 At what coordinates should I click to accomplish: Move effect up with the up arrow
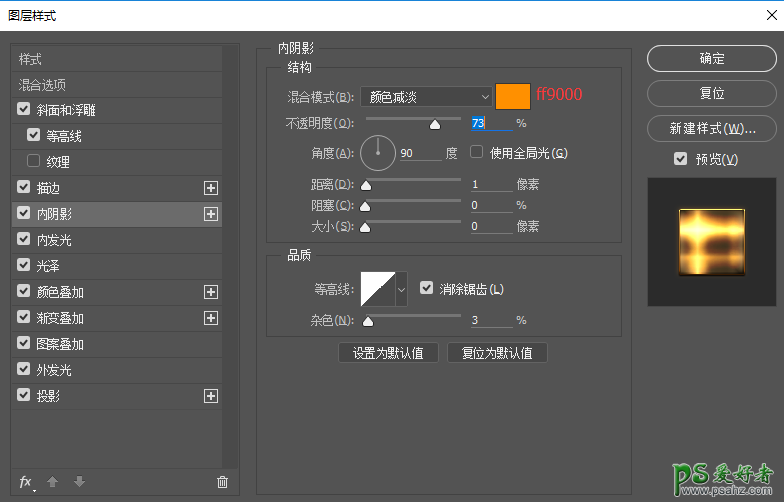pyautogui.click(x=52, y=482)
